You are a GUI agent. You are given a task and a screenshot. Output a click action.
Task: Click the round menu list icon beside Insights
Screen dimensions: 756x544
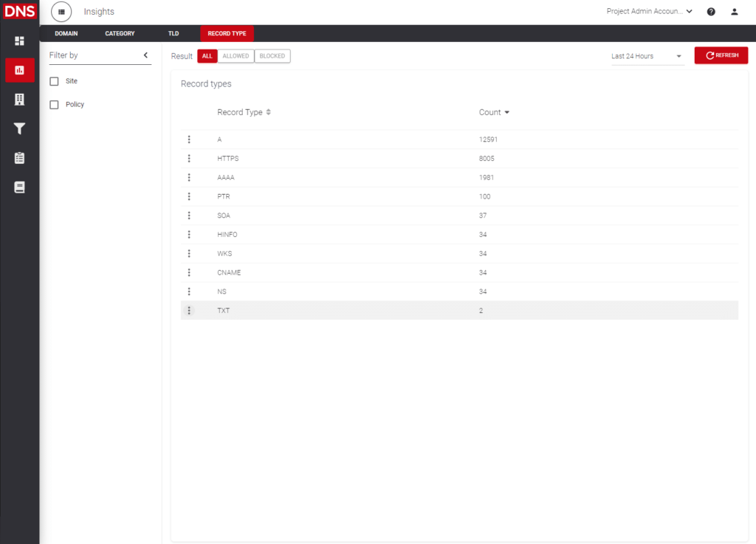[x=61, y=12]
